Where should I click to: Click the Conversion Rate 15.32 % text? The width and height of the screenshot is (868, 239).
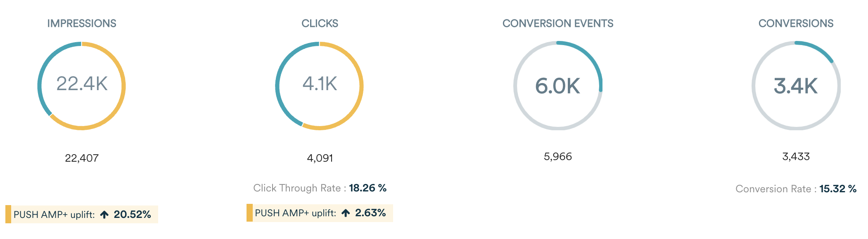796,189
